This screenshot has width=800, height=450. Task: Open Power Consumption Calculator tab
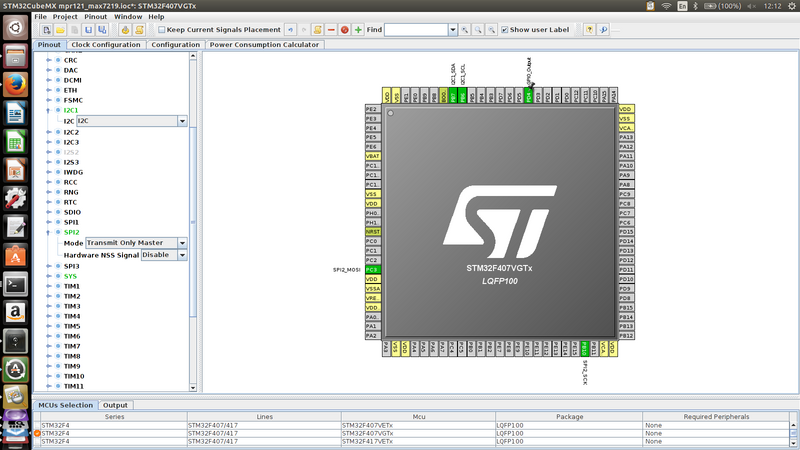tap(264, 45)
